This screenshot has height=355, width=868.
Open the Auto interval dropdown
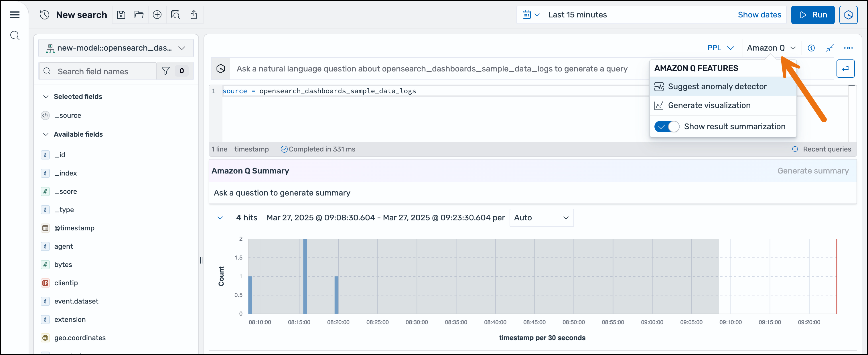541,218
